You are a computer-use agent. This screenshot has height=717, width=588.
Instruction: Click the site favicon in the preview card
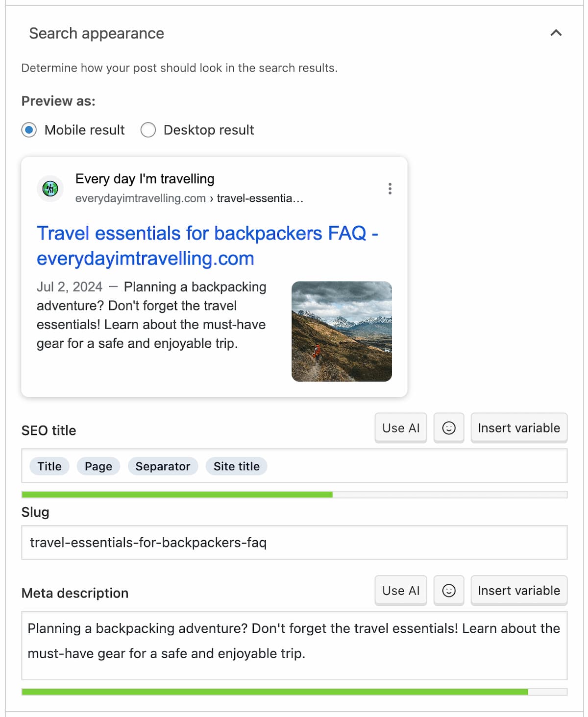click(x=49, y=189)
